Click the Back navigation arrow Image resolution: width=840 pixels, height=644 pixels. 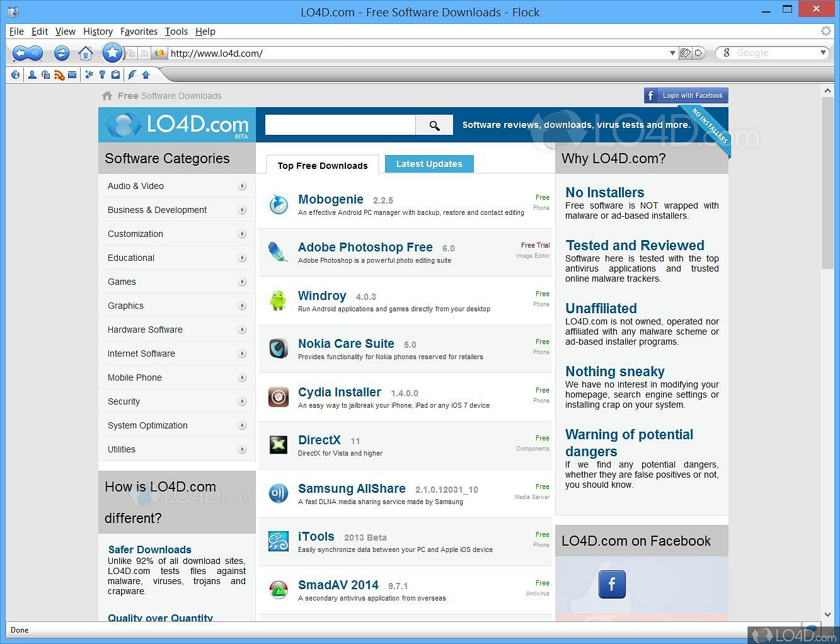(x=21, y=53)
